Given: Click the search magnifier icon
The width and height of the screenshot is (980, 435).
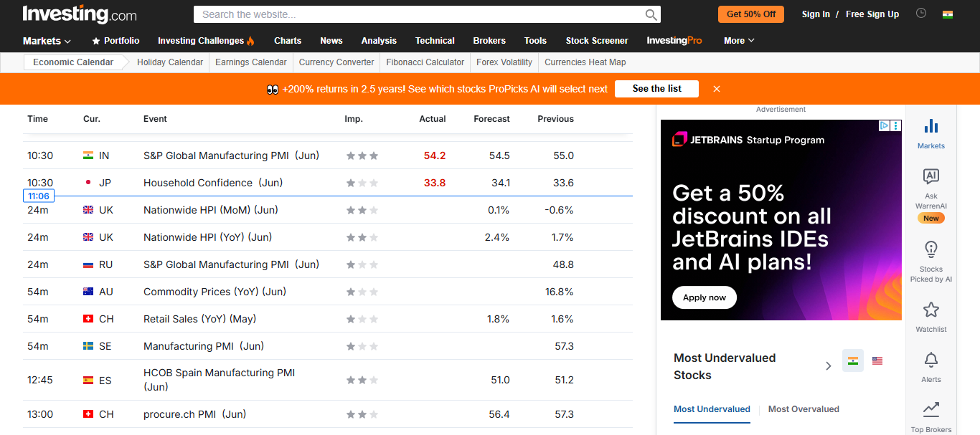Looking at the screenshot, I should 651,14.
